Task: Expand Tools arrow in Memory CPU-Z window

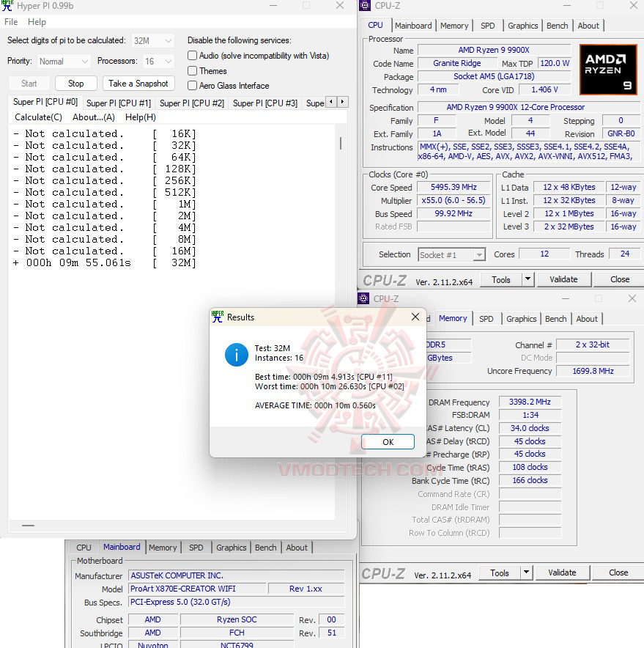Action: click(526, 572)
